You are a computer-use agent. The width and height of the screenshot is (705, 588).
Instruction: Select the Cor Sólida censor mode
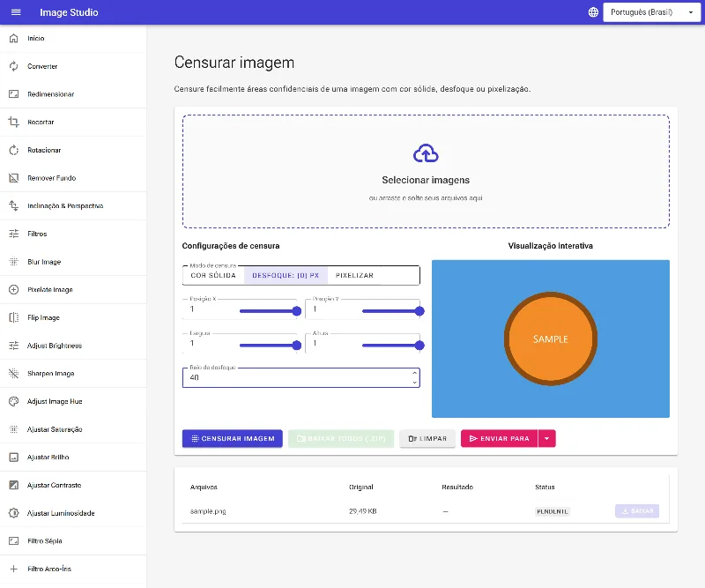pos(213,275)
